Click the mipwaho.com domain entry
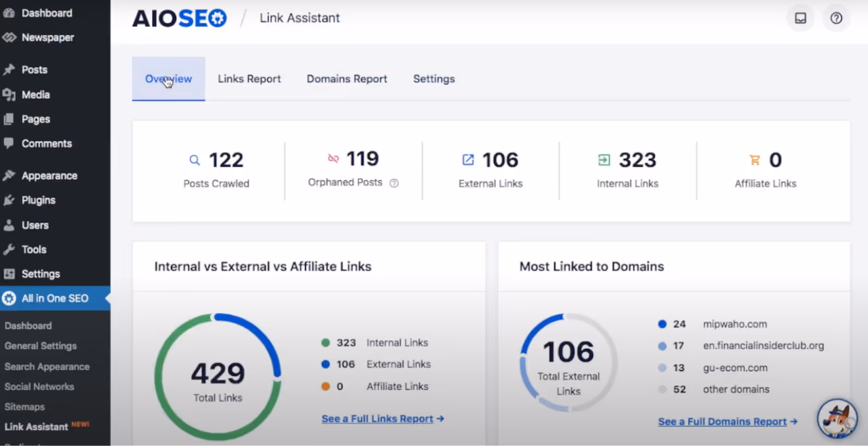868x446 pixels. pos(735,324)
